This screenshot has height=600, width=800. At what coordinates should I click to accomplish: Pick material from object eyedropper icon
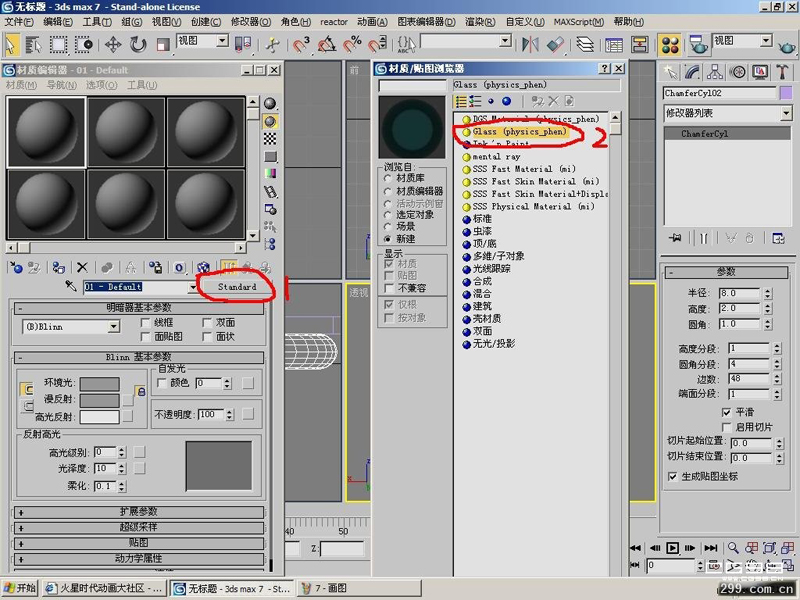point(71,286)
